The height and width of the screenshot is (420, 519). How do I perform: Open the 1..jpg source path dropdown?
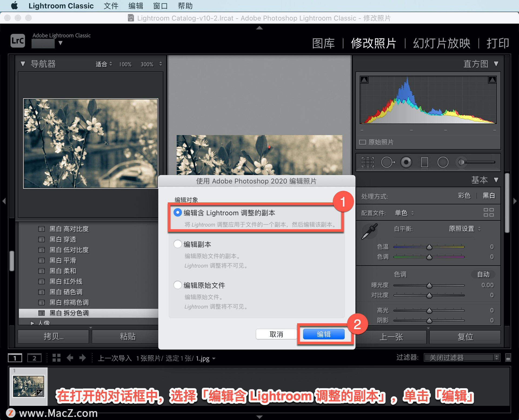pyautogui.click(x=206, y=359)
